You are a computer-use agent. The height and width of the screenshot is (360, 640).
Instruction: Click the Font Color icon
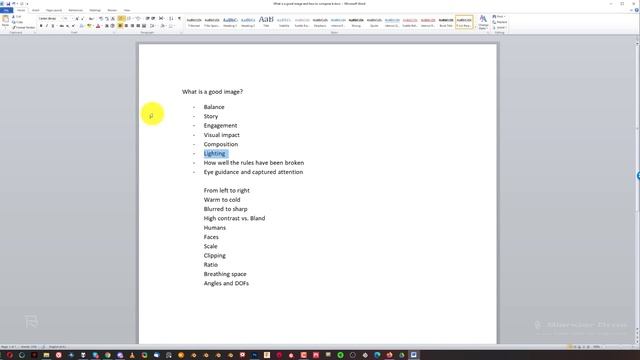(x=98, y=26)
